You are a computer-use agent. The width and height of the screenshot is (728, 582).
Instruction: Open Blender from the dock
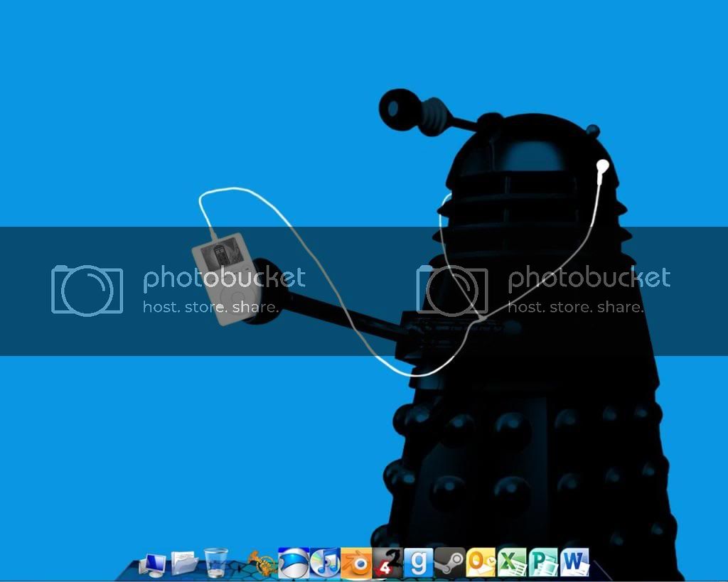pyautogui.click(x=356, y=562)
